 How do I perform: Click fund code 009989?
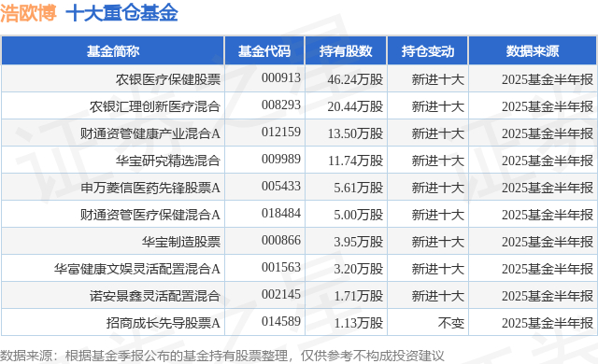click(x=281, y=160)
